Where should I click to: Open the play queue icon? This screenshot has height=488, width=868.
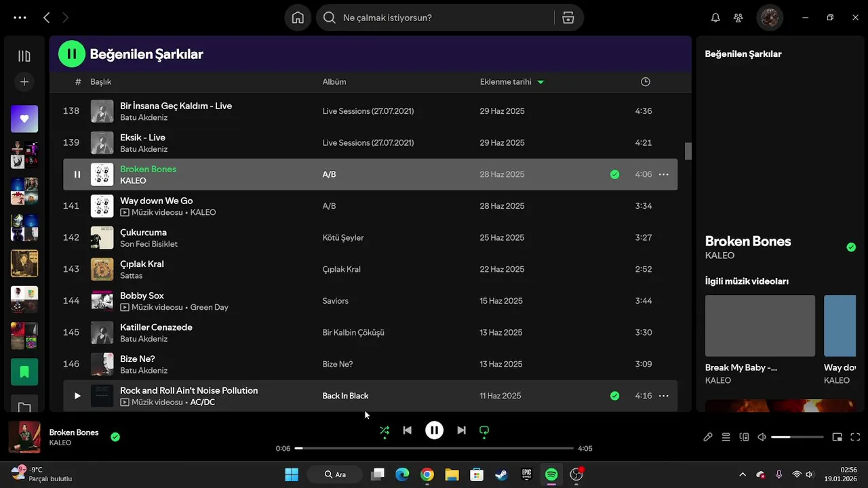[726, 437]
